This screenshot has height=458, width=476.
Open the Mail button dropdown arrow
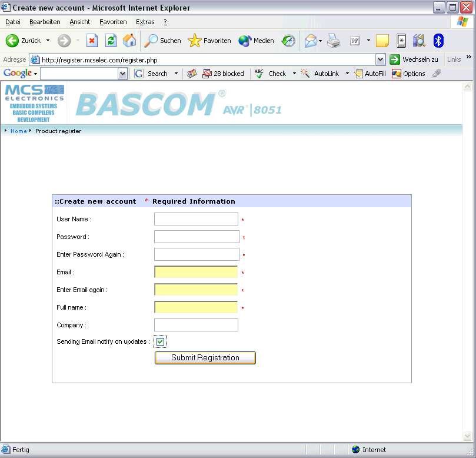pyautogui.click(x=320, y=41)
